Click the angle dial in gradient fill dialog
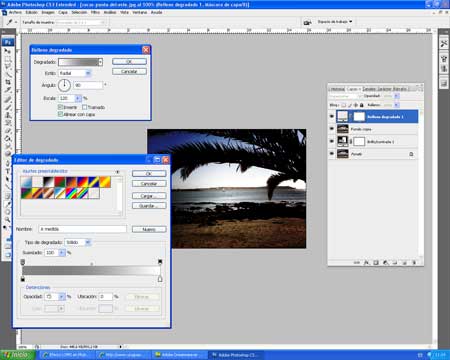Screen dimensions: 450x360 click(64, 85)
